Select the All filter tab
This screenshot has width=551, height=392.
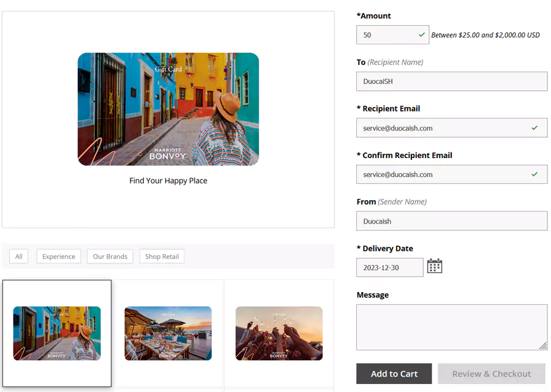(x=19, y=257)
